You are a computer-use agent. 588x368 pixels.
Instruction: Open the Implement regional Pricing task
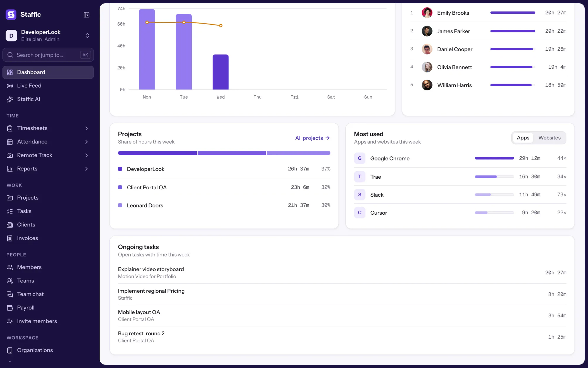[342, 294]
